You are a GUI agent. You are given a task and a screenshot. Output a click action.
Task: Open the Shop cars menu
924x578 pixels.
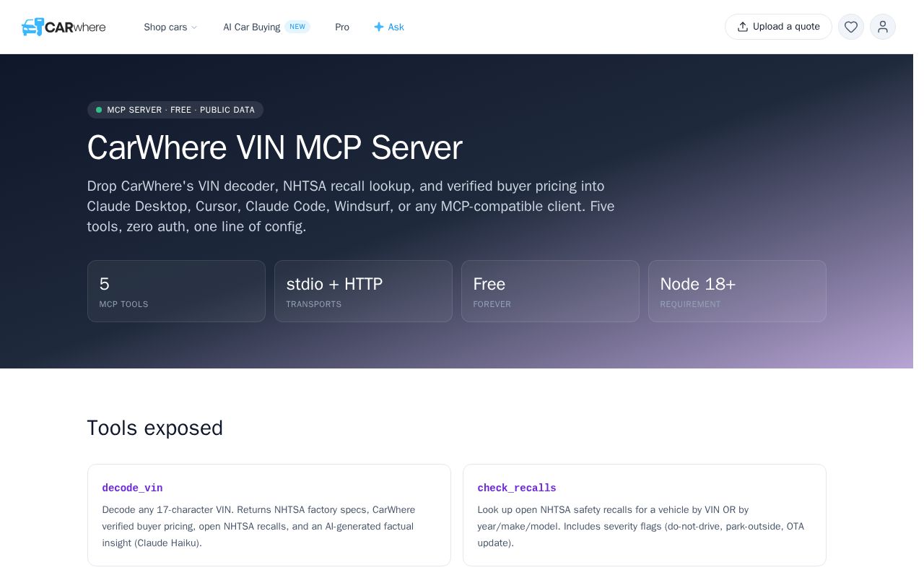170,27
